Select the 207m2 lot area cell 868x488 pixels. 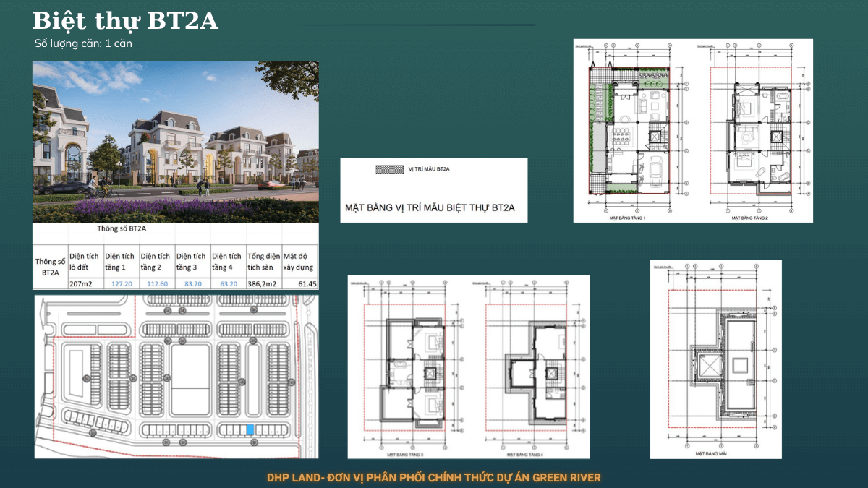80,284
